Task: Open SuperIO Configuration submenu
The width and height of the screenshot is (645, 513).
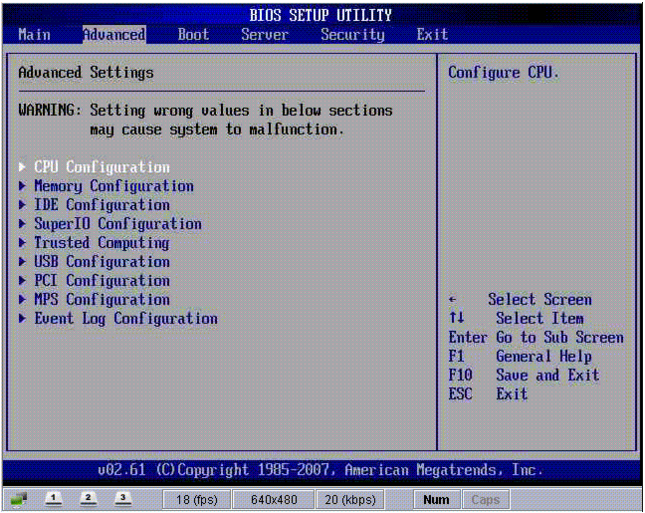Action: (x=117, y=224)
